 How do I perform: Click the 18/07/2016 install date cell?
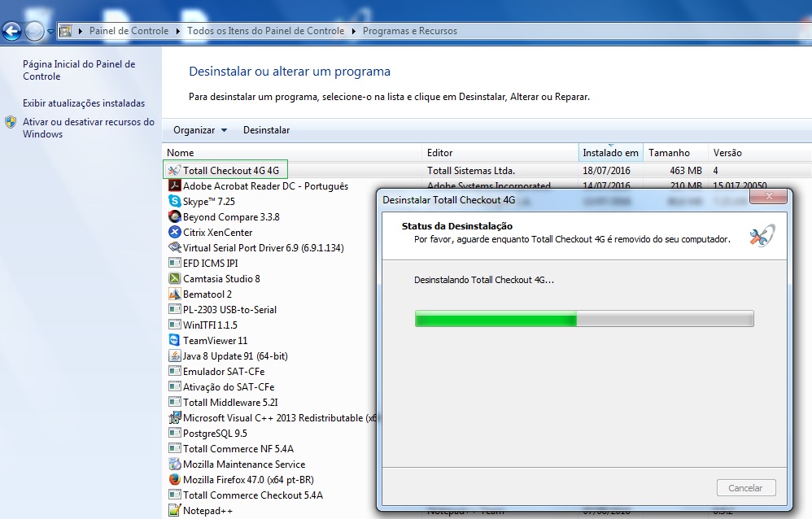click(x=606, y=170)
